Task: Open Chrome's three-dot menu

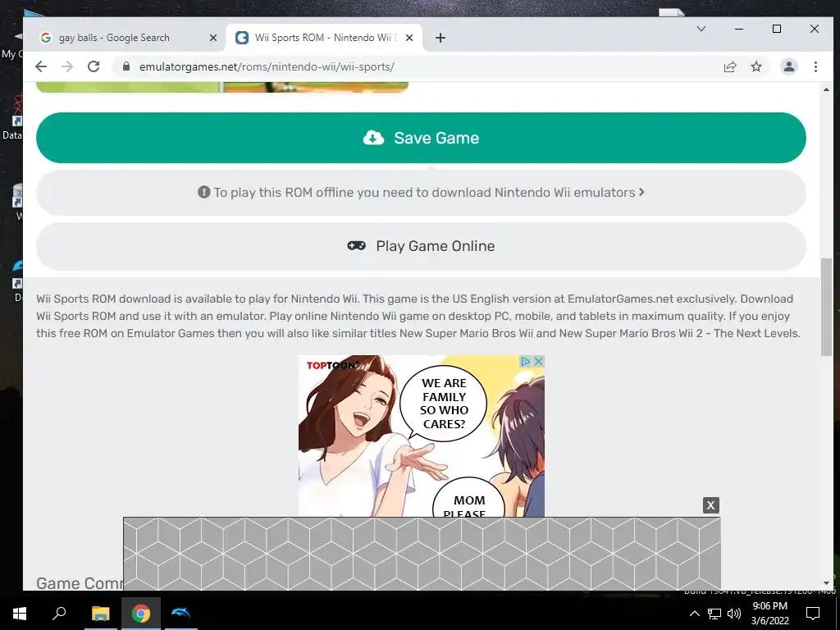Action: pos(815,67)
